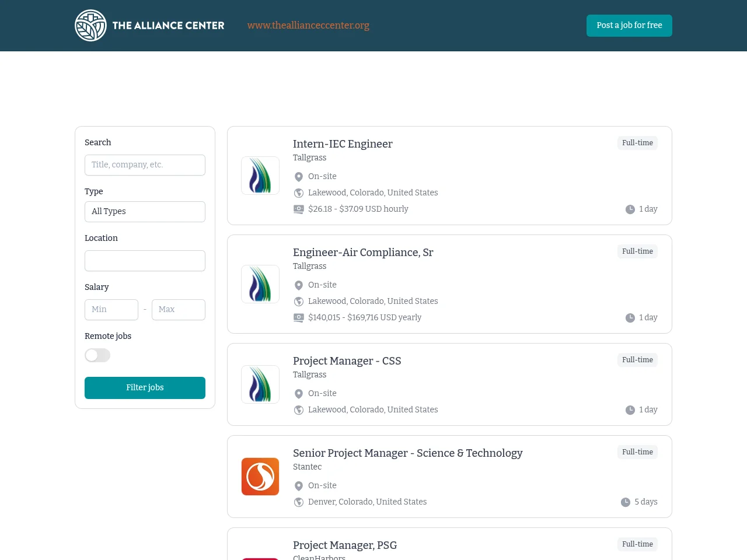This screenshot has width=747, height=560.
Task: Open Tallgrass logo on Project Manager - CSS card
Action: [x=260, y=384]
